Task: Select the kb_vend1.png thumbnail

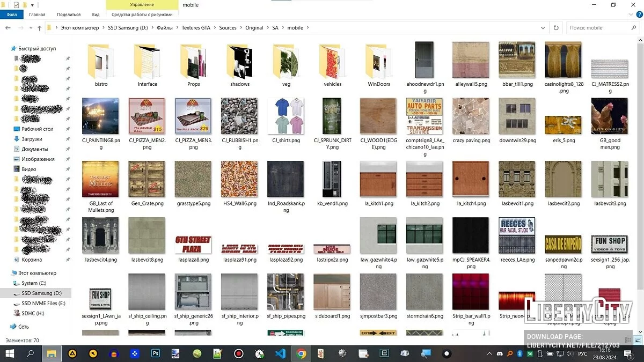Action: point(332,180)
